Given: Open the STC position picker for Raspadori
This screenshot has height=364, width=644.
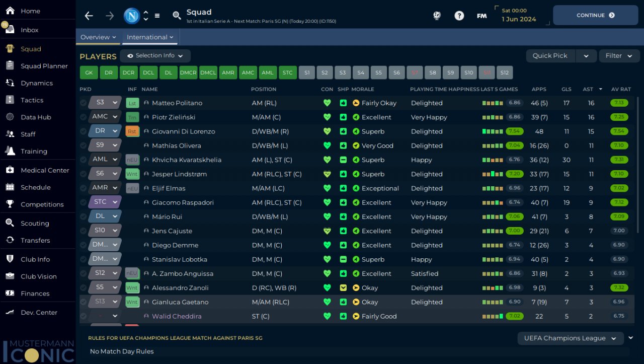Looking at the screenshot, I should pos(105,202).
